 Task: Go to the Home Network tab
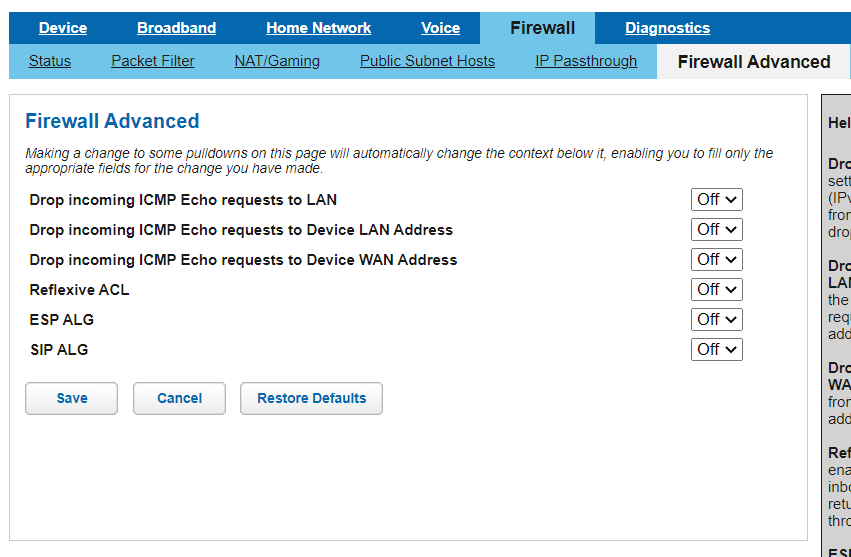tap(318, 28)
